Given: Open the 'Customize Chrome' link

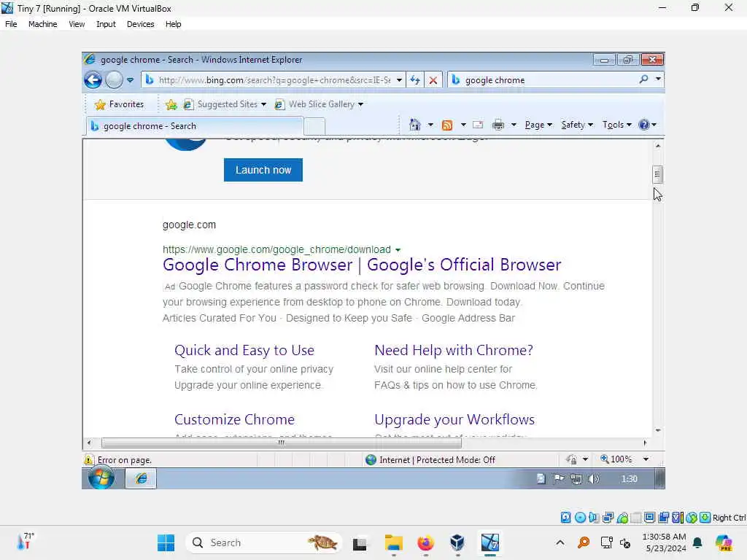Looking at the screenshot, I should (234, 419).
